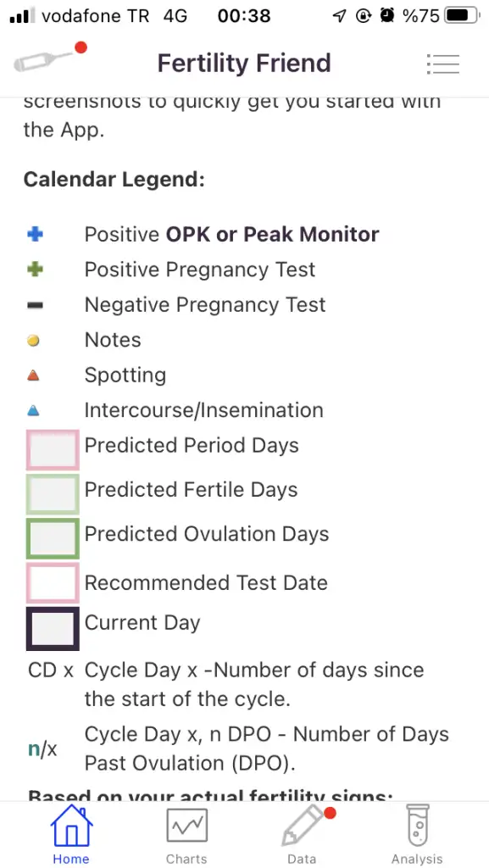Tap the OPK or Peak Monitor bold text

[x=273, y=235]
